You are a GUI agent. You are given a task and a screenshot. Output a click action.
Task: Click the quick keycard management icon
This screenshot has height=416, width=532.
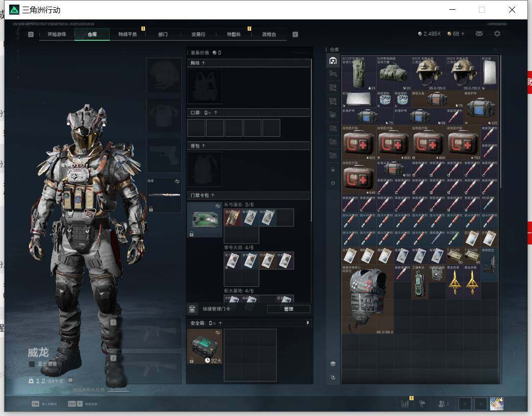pyautogui.click(x=192, y=309)
